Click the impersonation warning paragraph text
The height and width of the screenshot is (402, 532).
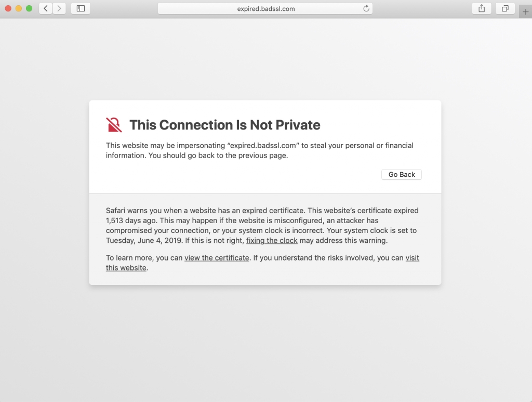tap(260, 150)
